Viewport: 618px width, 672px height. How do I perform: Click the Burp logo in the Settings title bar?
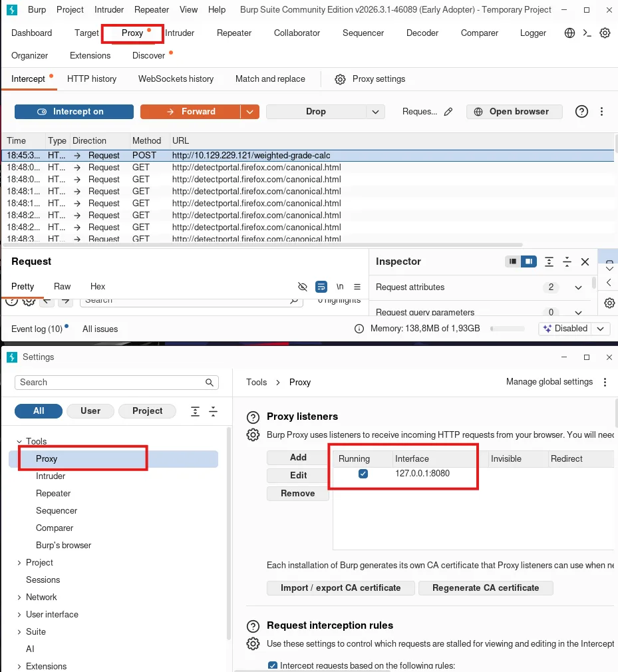pyautogui.click(x=12, y=357)
